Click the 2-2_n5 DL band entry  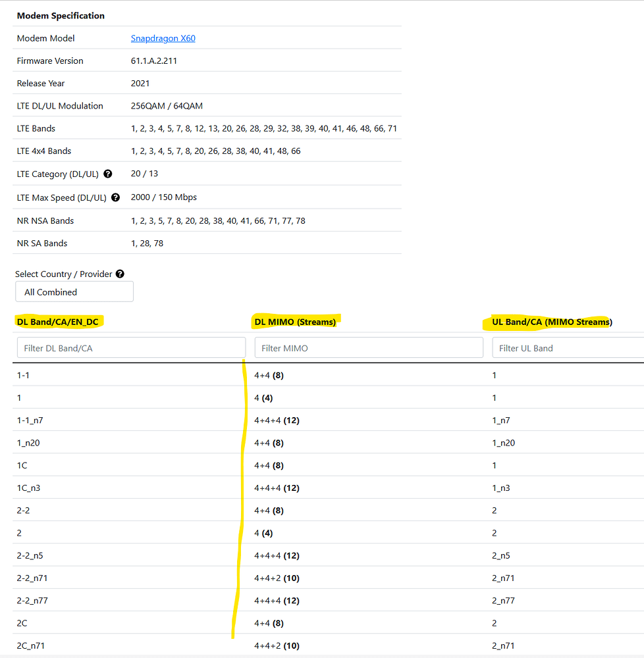click(30, 556)
